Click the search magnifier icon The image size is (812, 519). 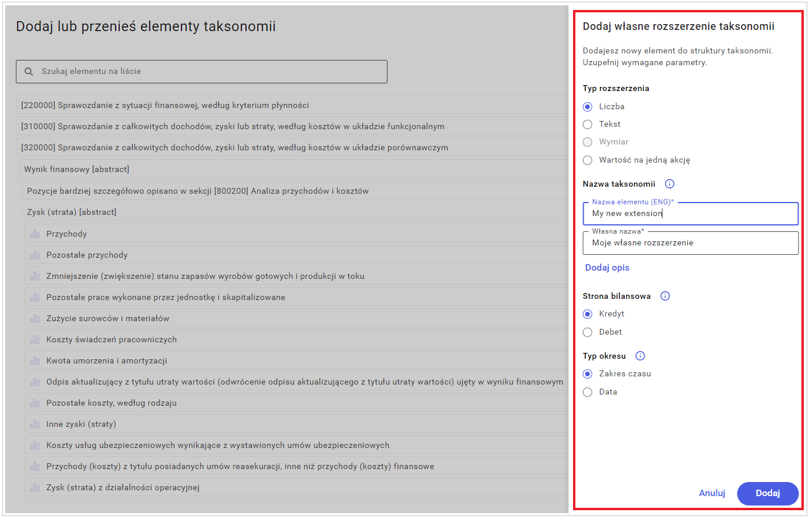pos(28,72)
